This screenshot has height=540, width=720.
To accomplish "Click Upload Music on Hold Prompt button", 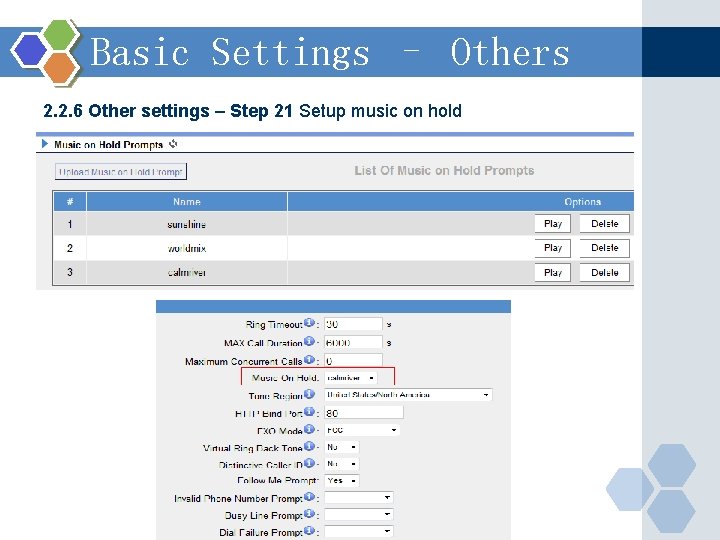I will click(x=121, y=172).
